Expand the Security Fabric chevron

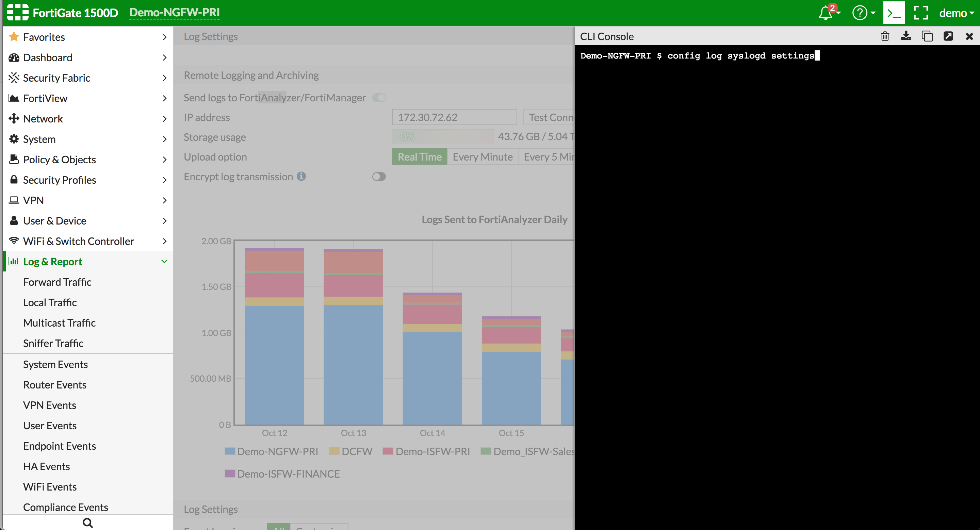click(164, 78)
